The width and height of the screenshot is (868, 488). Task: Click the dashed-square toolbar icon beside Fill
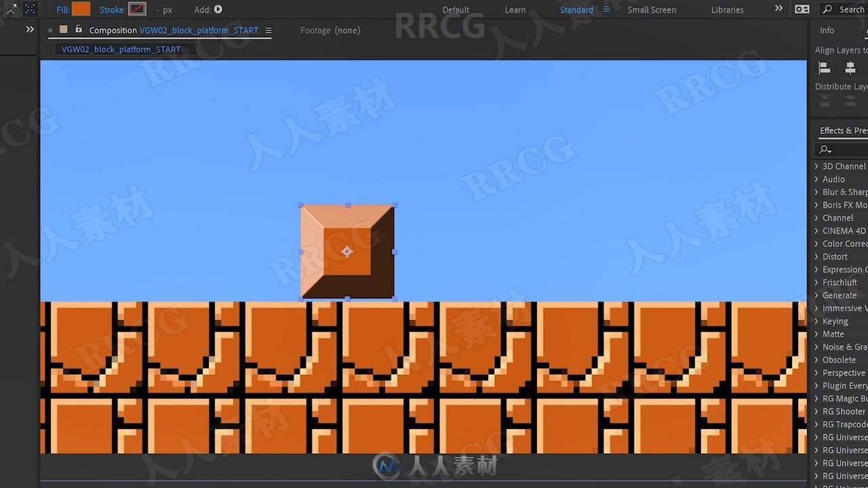coord(30,9)
